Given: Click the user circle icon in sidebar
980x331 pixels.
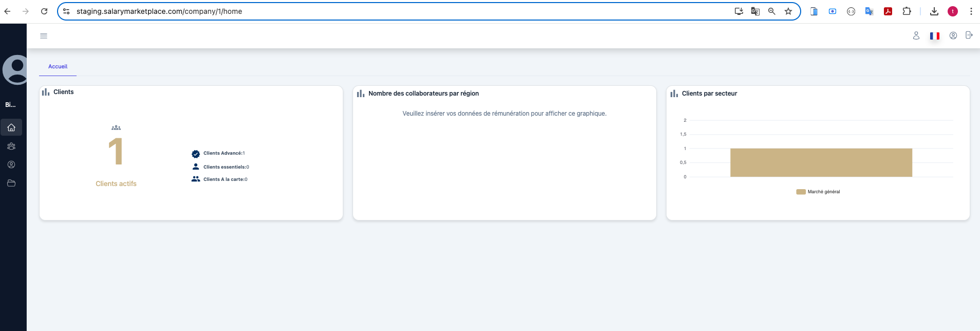Looking at the screenshot, I should point(11,165).
